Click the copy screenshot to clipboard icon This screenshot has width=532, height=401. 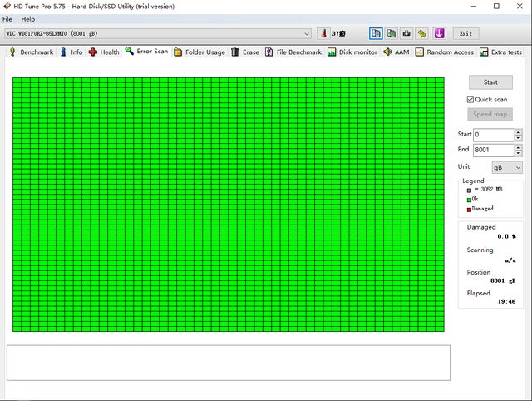pos(392,33)
